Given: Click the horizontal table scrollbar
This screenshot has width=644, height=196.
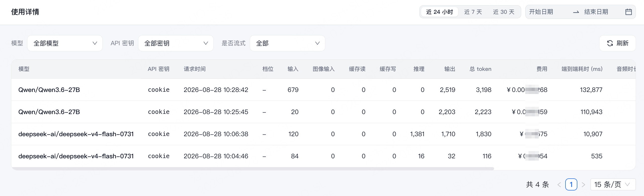Looking at the screenshot, I should coord(253,169).
